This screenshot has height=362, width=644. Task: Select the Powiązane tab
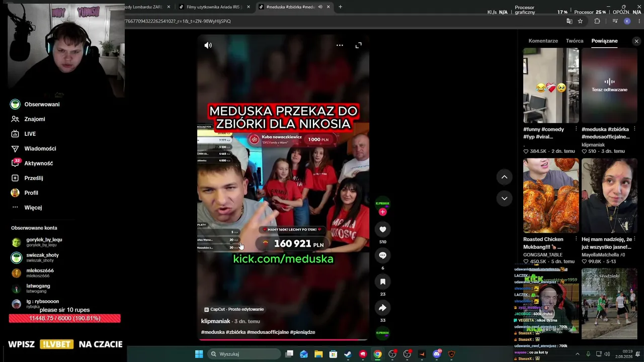pyautogui.click(x=604, y=41)
